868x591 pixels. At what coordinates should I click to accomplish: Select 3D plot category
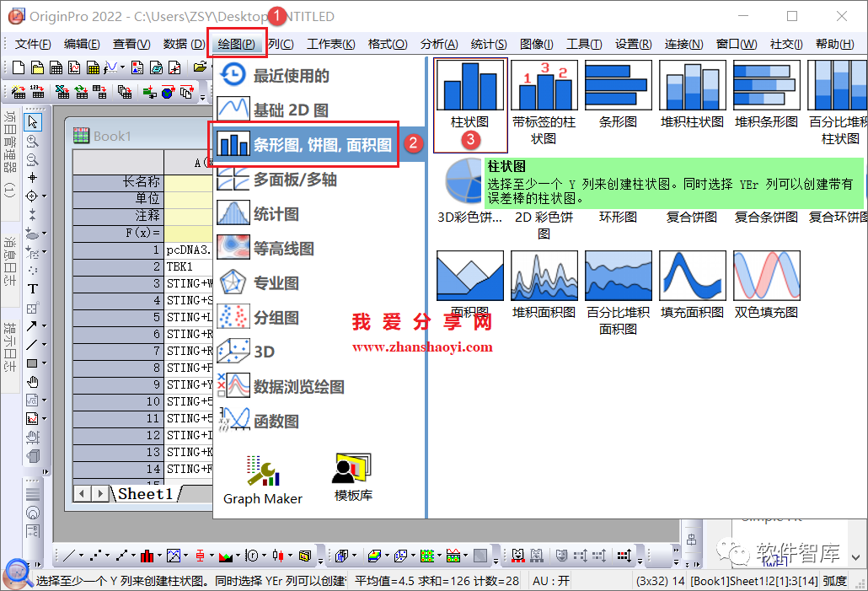[319, 352]
